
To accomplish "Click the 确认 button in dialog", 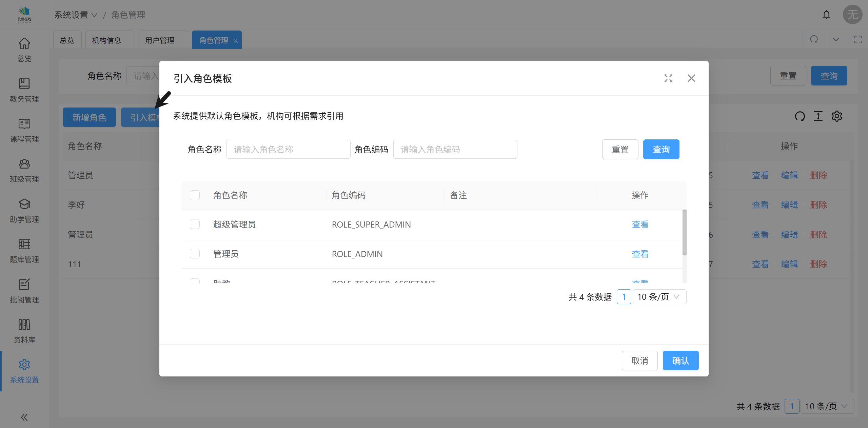I will point(680,360).
